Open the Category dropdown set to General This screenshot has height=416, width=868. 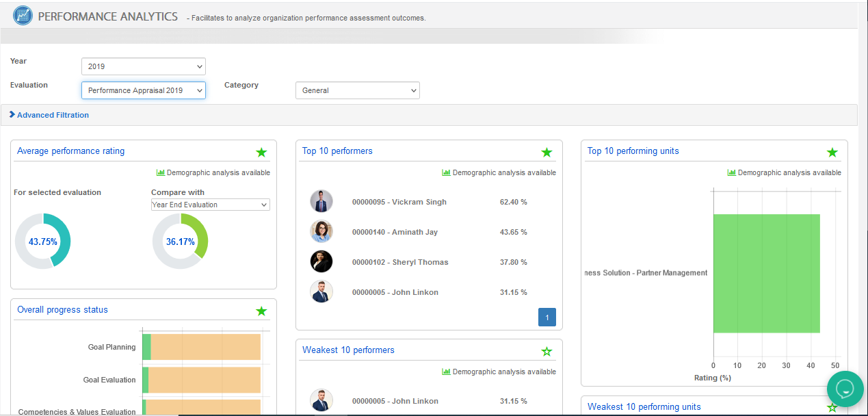click(x=357, y=90)
